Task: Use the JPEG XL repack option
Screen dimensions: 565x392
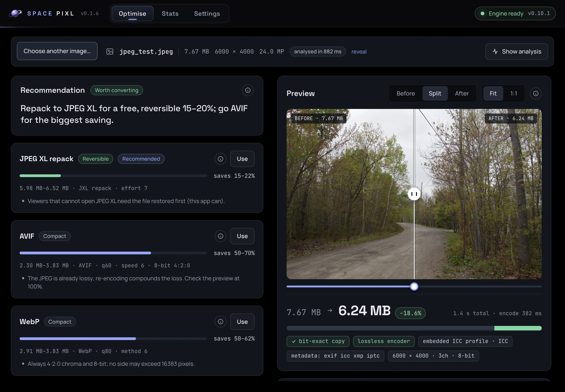Action: point(242,159)
